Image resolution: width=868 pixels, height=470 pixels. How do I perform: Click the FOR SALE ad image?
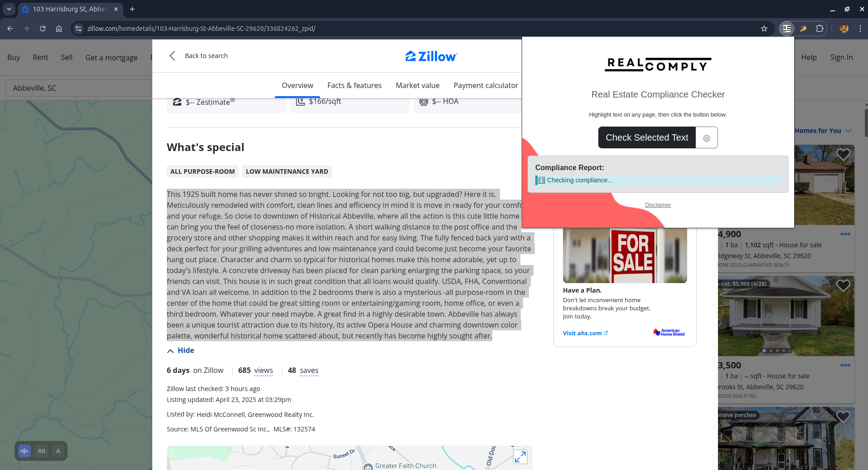pos(625,255)
